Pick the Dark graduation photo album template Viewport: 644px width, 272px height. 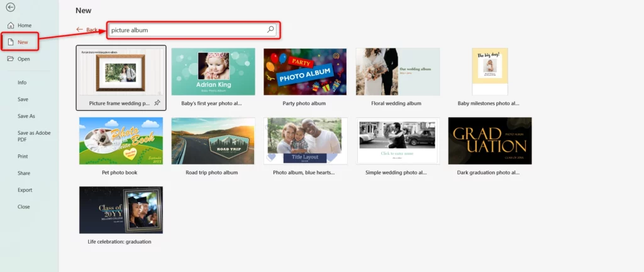(489, 141)
